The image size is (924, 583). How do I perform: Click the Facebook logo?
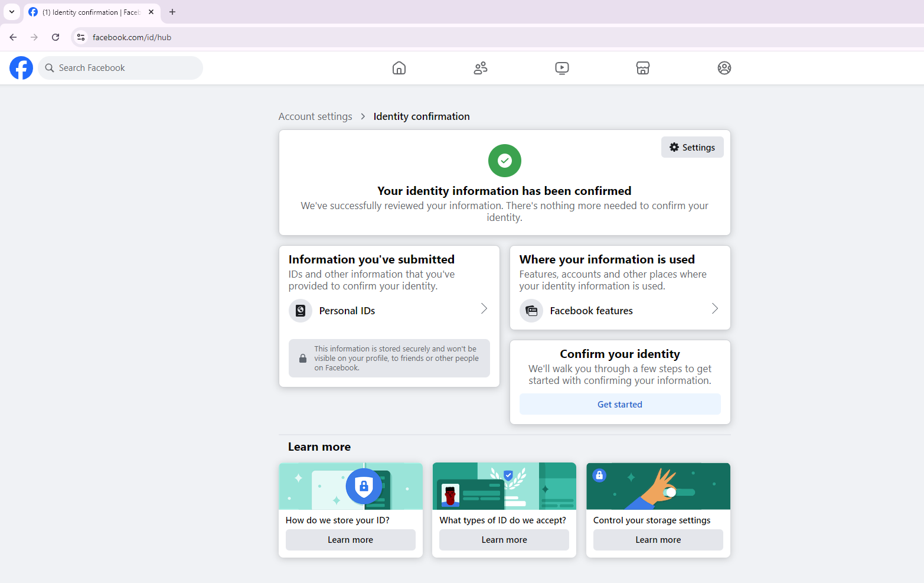21,68
